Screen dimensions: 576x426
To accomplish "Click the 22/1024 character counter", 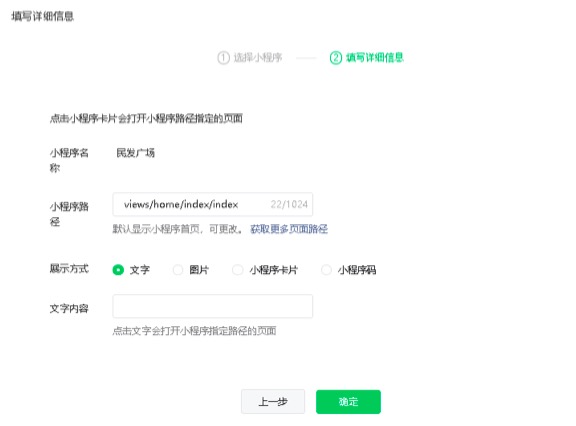I will pyautogui.click(x=289, y=204).
